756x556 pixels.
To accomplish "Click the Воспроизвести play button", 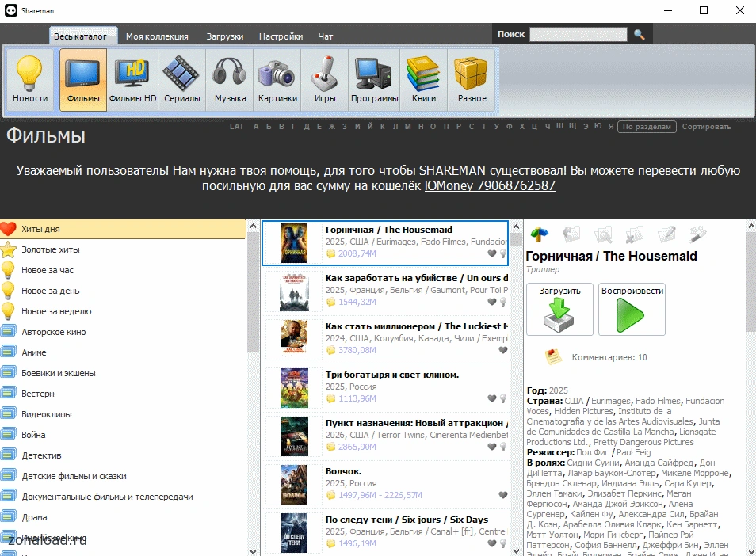I will (x=632, y=310).
